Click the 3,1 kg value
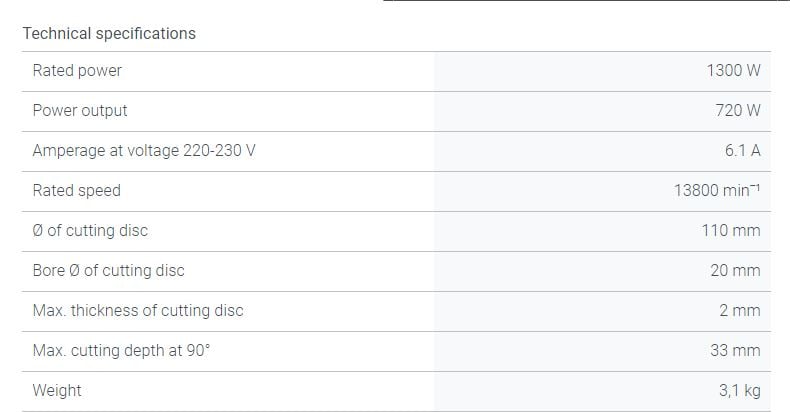 click(x=739, y=391)
